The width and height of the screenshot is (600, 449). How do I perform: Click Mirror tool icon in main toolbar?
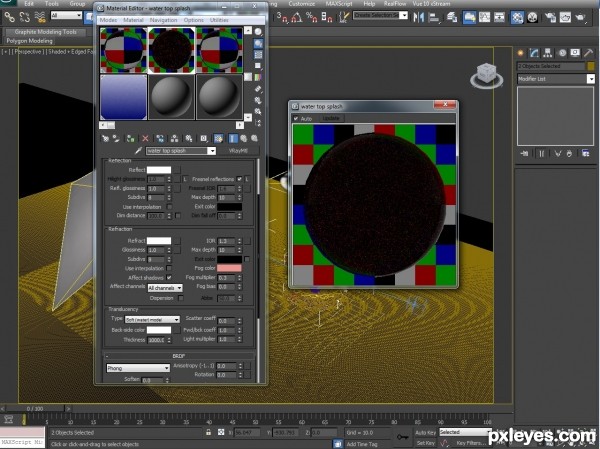[x=418, y=17]
